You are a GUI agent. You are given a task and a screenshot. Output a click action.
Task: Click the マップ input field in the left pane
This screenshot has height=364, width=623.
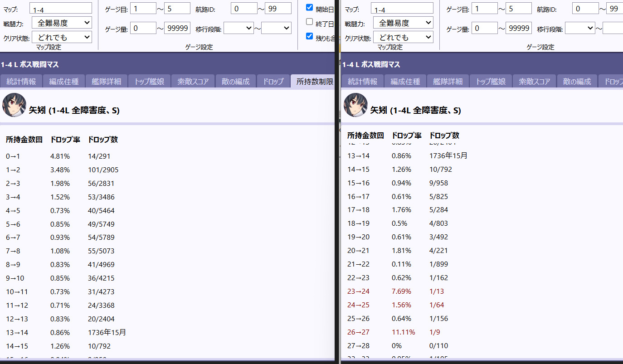pyautogui.click(x=61, y=9)
